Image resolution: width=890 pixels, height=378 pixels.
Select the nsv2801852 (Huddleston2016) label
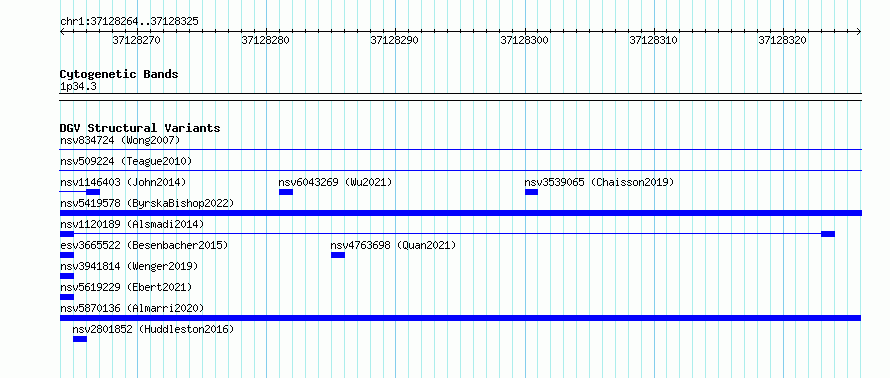tap(153, 329)
